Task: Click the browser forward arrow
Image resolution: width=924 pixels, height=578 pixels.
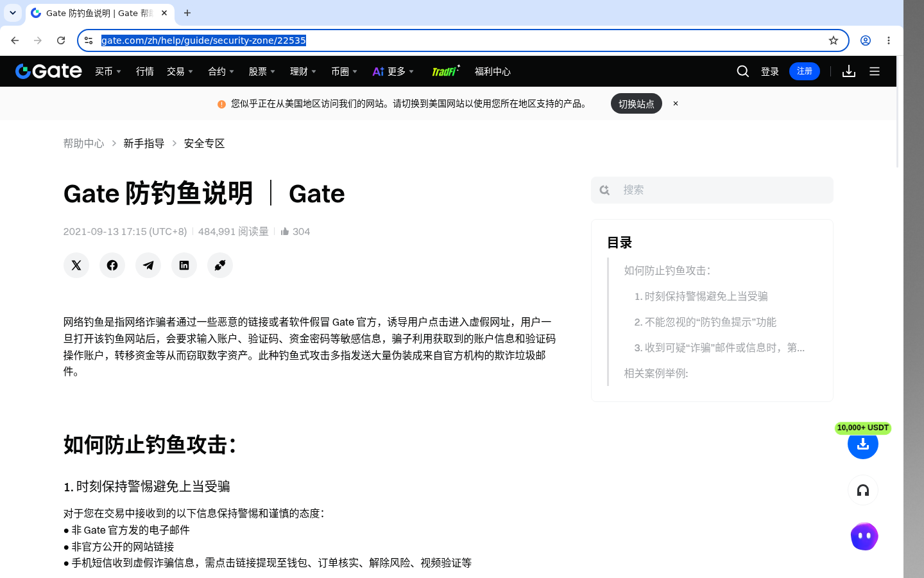Action: [38, 40]
